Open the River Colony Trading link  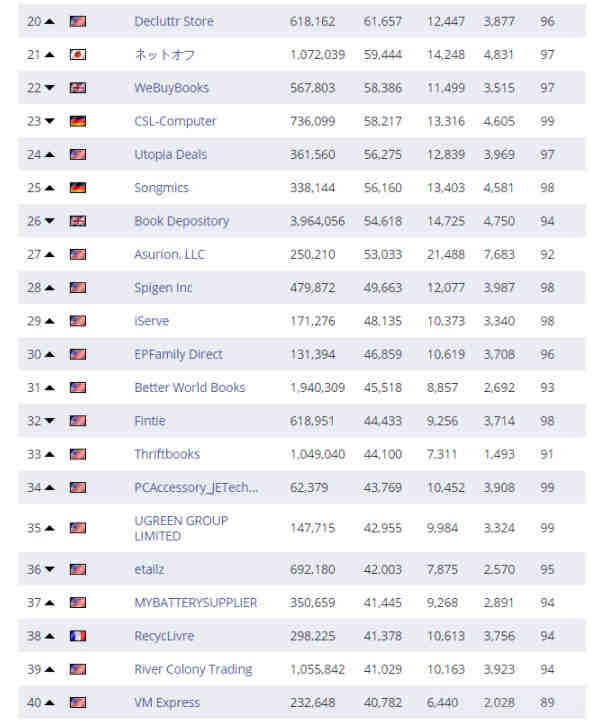[193, 670]
